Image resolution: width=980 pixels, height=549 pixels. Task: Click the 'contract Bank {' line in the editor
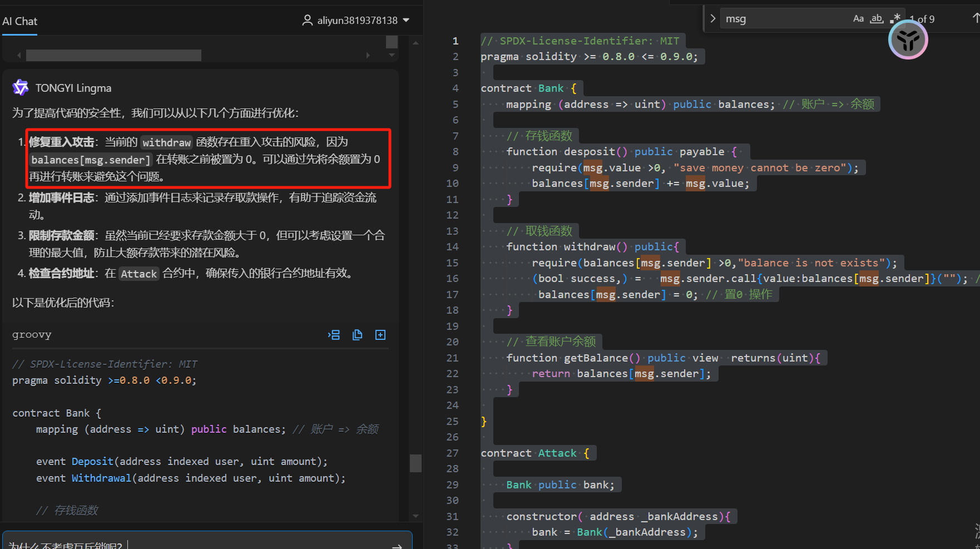[528, 88]
